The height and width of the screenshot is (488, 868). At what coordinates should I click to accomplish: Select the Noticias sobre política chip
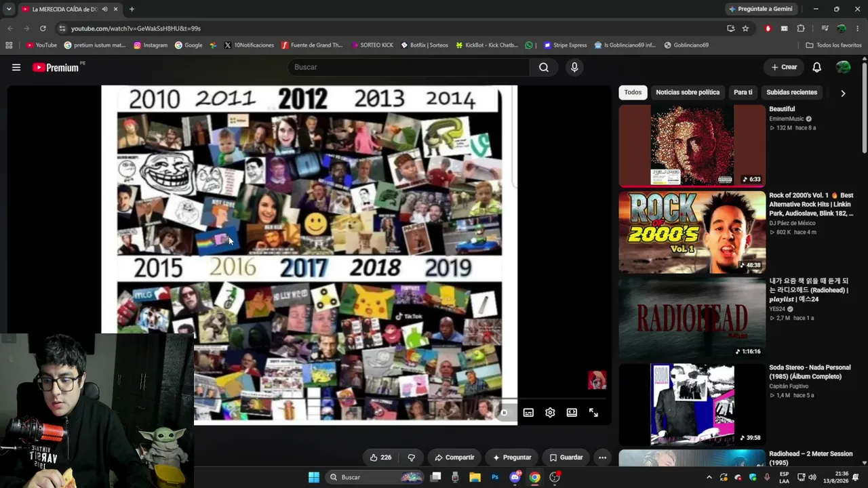pyautogui.click(x=688, y=92)
